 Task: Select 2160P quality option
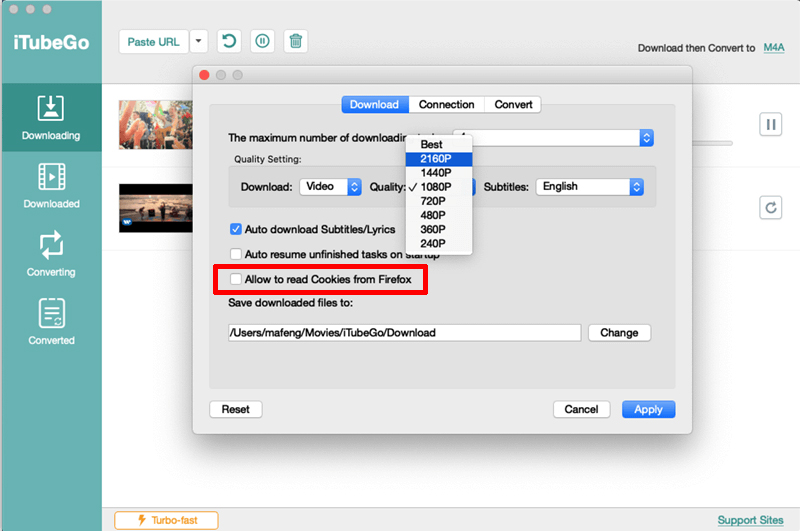pyautogui.click(x=439, y=159)
